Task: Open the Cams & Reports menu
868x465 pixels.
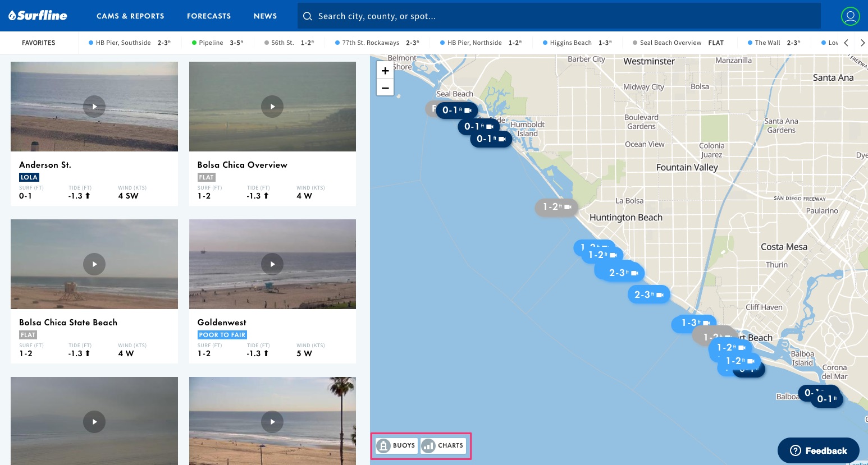Action: [130, 16]
